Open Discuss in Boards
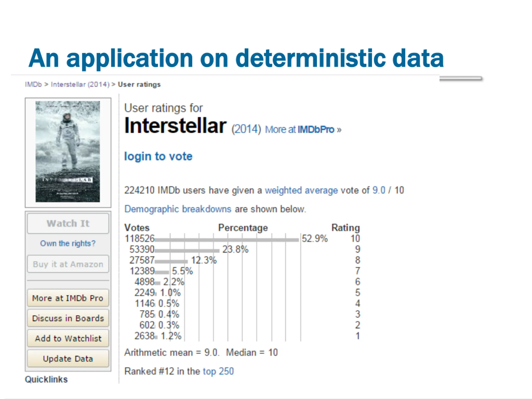The width and height of the screenshot is (532, 399). click(x=68, y=318)
